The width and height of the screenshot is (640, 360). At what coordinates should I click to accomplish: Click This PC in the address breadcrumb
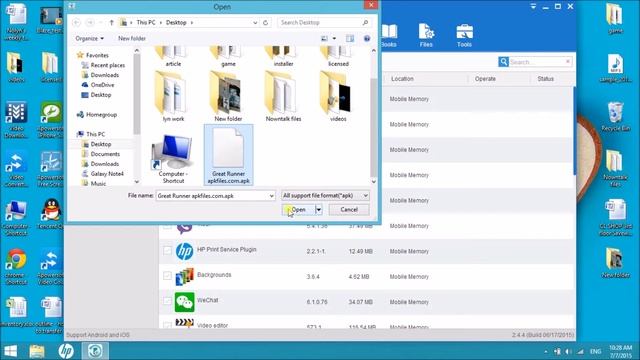[146, 22]
